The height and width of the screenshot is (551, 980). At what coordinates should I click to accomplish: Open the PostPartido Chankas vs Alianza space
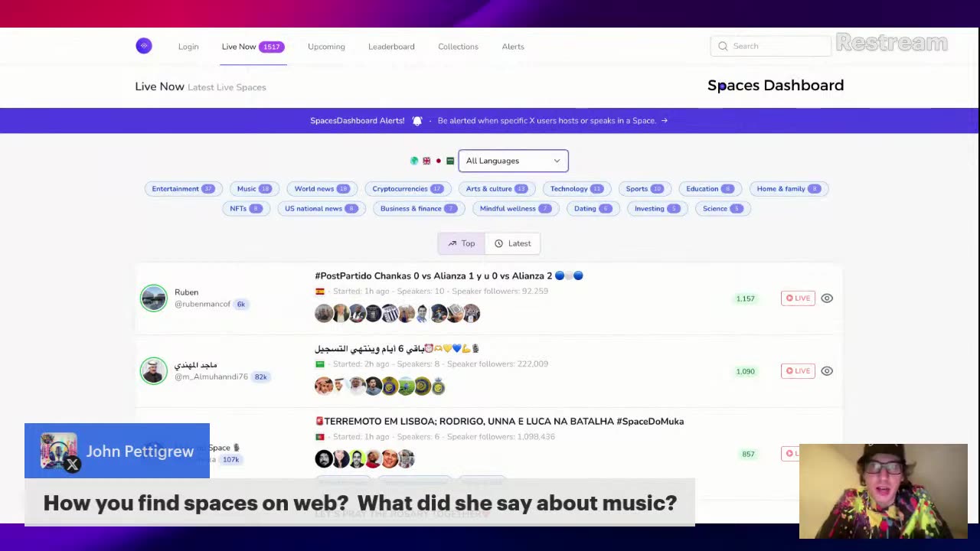(x=449, y=276)
